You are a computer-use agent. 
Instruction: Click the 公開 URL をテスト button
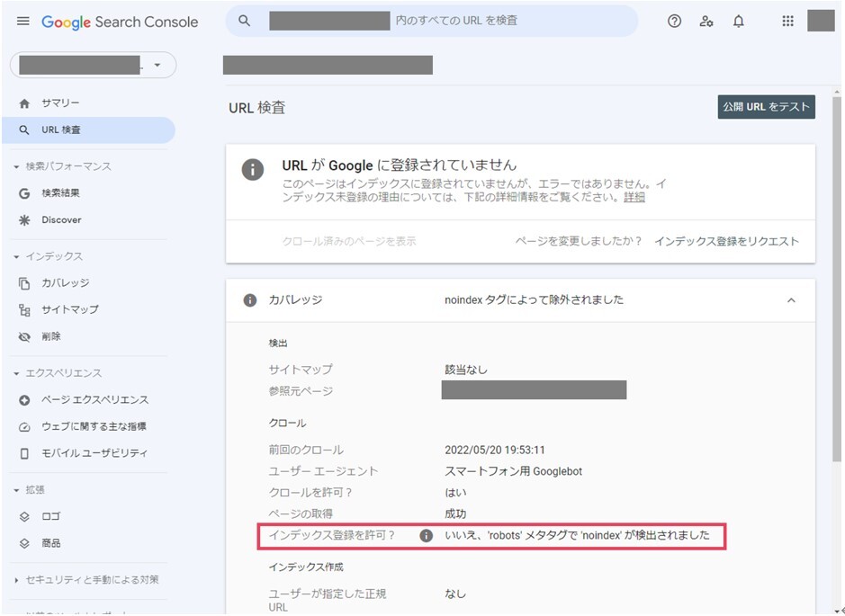[766, 107]
